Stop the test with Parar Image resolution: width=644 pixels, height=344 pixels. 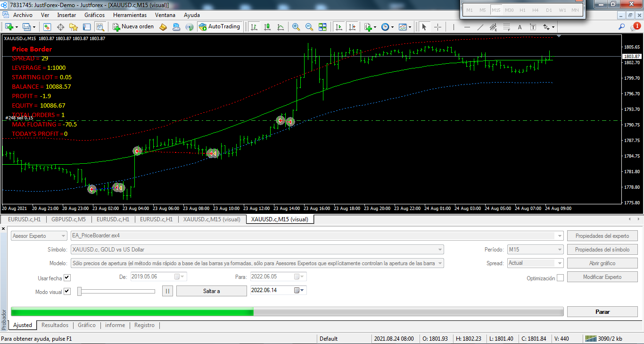point(603,311)
